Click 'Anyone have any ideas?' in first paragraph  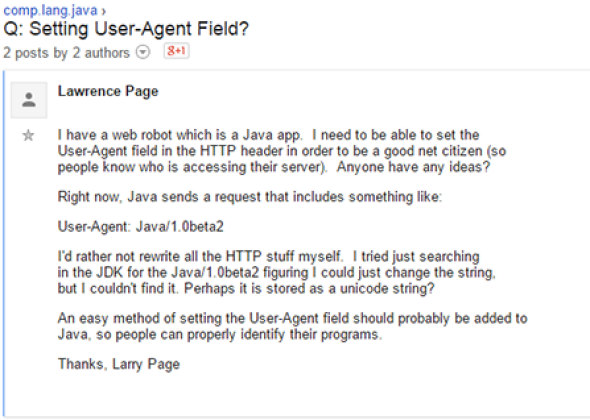[x=414, y=167]
